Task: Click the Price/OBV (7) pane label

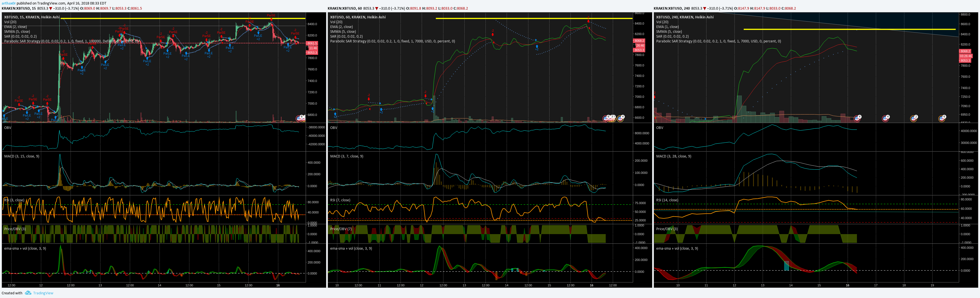Action: [x=341, y=229]
